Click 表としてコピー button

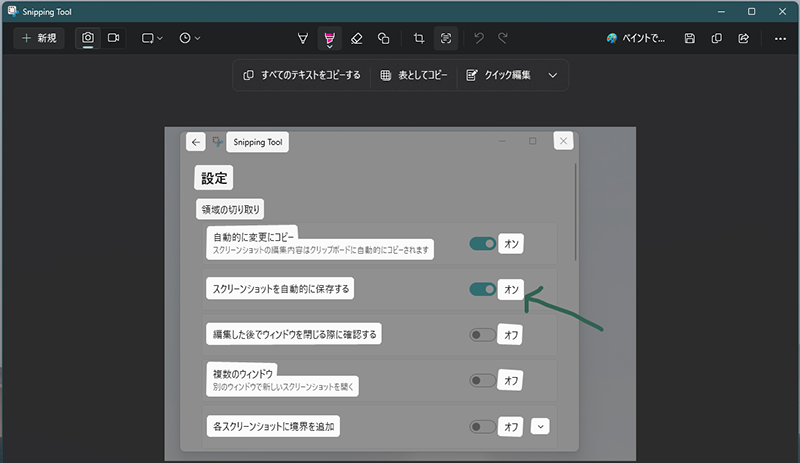414,75
